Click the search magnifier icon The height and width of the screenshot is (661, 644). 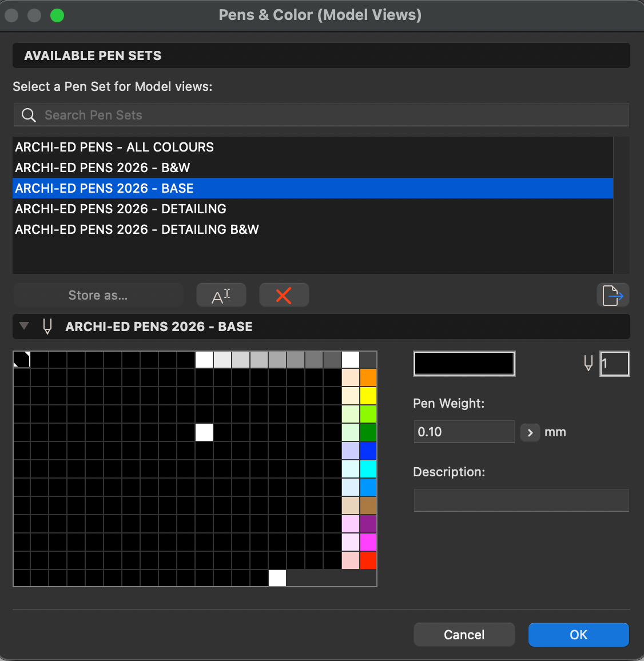(29, 115)
